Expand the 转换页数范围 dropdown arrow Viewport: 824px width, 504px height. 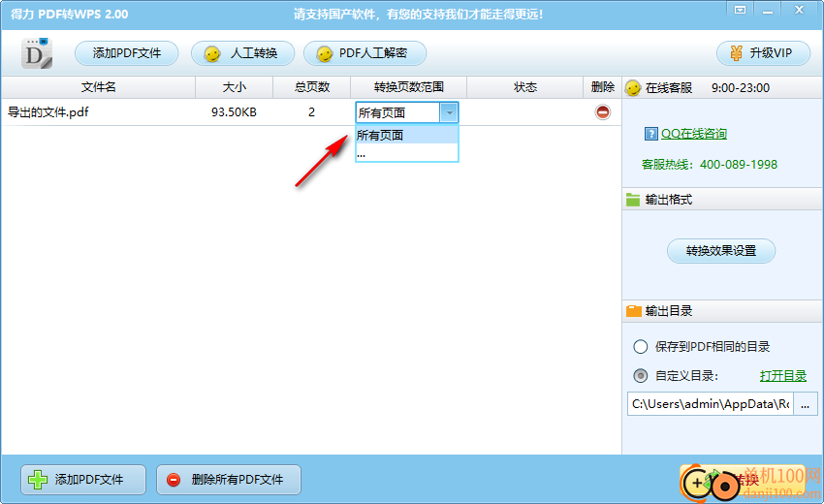(449, 112)
